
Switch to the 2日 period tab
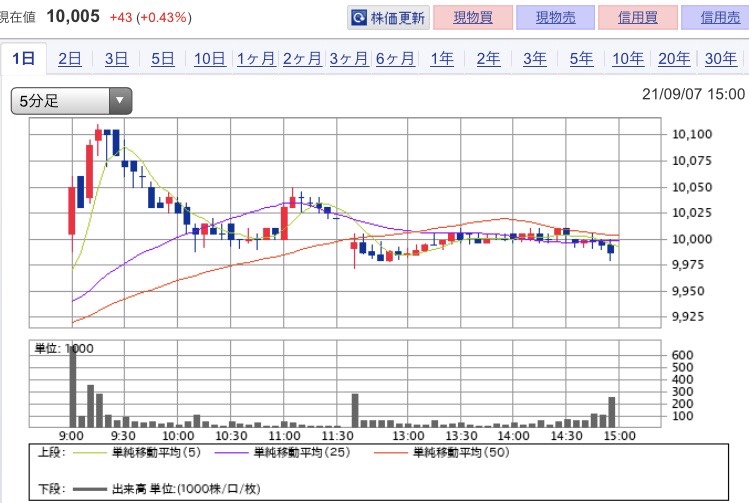(70, 59)
